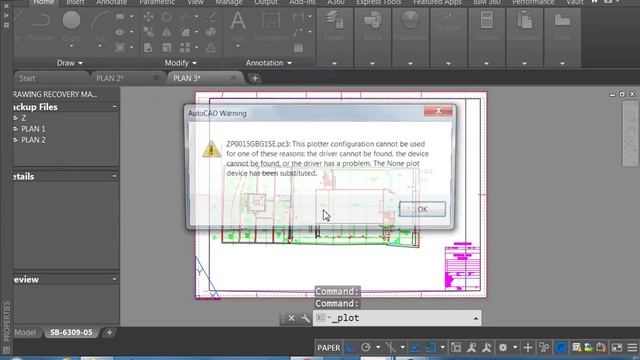The height and width of the screenshot is (360, 640).
Task: Insert a Table from the Annotation panel
Action: coord(298,48)
